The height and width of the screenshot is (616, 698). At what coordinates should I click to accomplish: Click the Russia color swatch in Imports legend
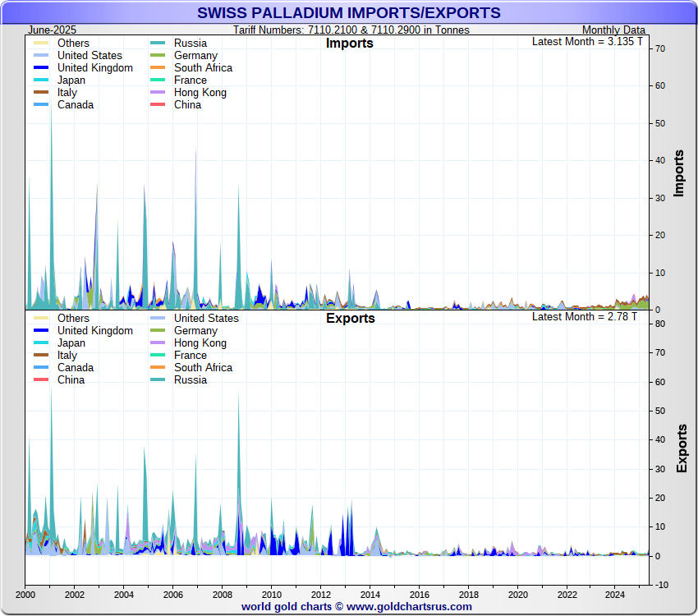(159, 44)
